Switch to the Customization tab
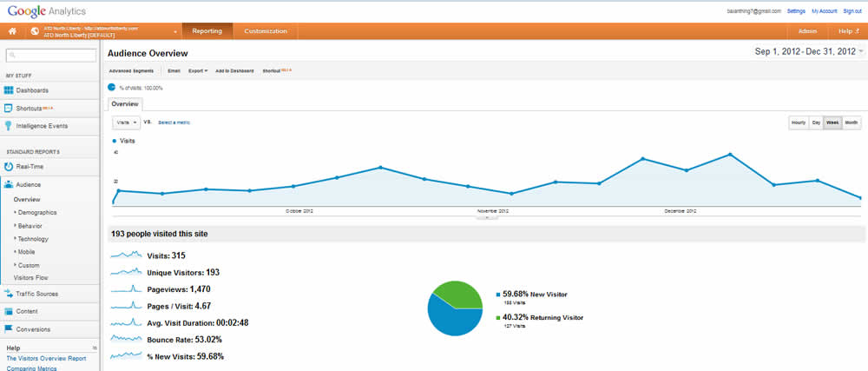 [x=266, y=31]
